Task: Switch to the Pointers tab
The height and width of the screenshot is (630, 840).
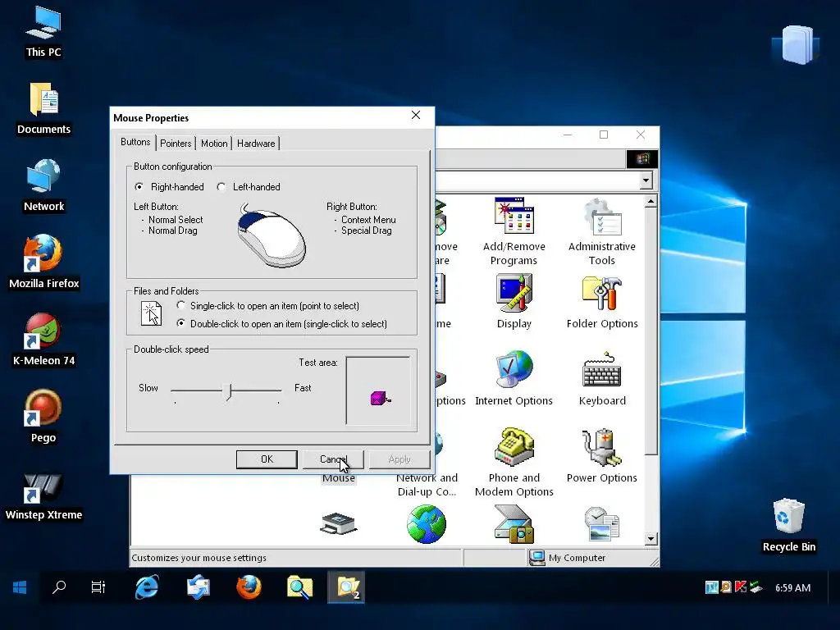Action: 176,143
